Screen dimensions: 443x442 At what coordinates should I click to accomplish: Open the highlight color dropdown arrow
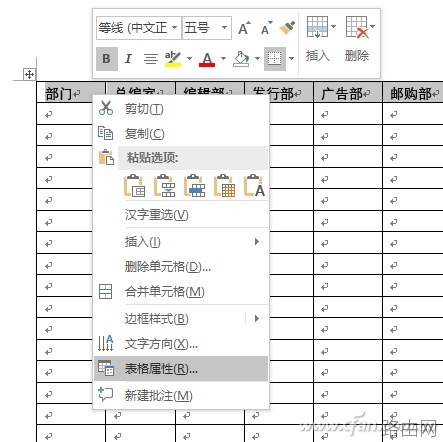(x=189, y=59)
